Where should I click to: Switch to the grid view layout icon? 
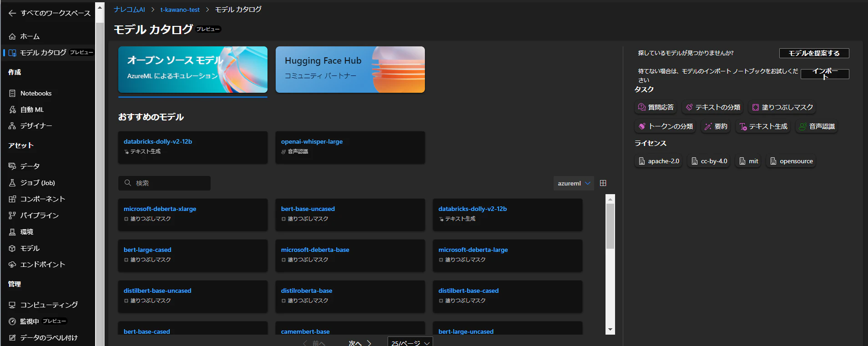coord(603,183)
